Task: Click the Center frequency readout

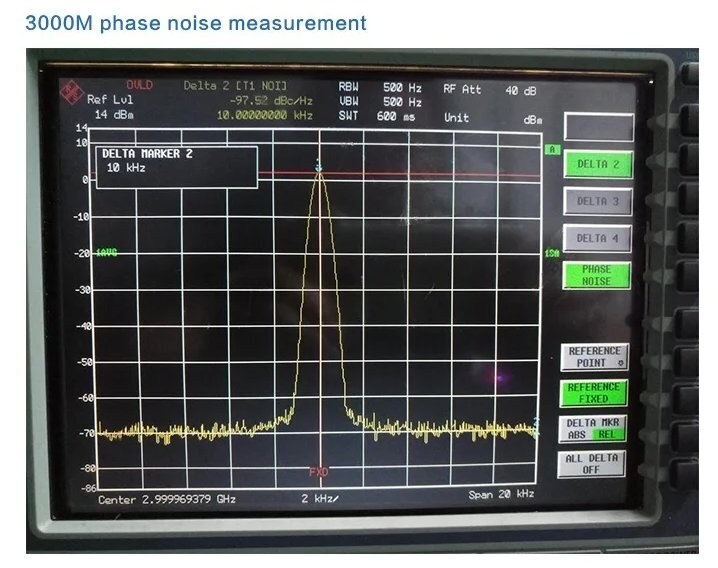Action: pos(167,497)
